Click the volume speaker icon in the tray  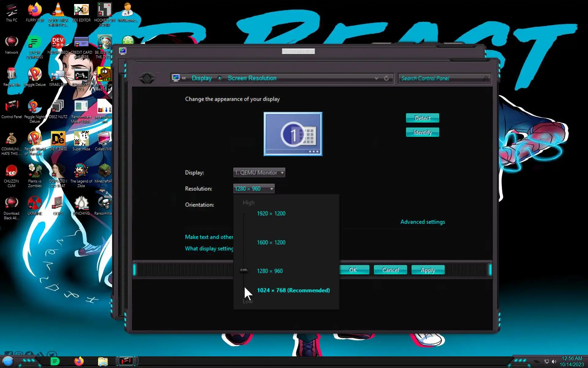554,362
